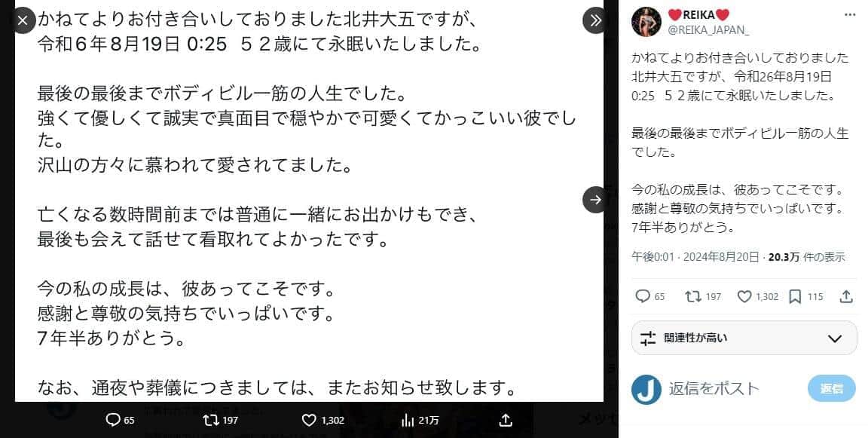Click share icon below the image
Screen dimensions: 868x438
506,420
